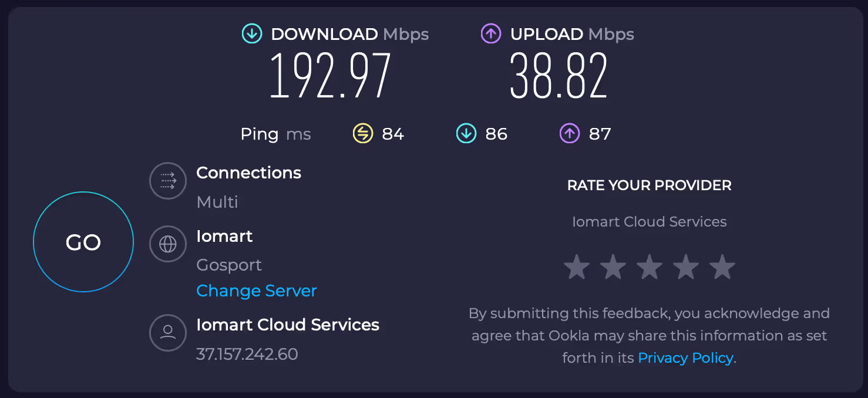Viewport: 868px width, 398px height.
Task: Click the 192.97 download speed result
Action: click(330, 76)
